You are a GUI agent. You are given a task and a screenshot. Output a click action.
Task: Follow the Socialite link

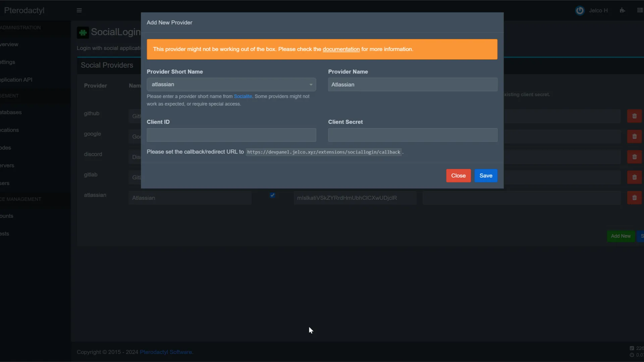(243, 97)
